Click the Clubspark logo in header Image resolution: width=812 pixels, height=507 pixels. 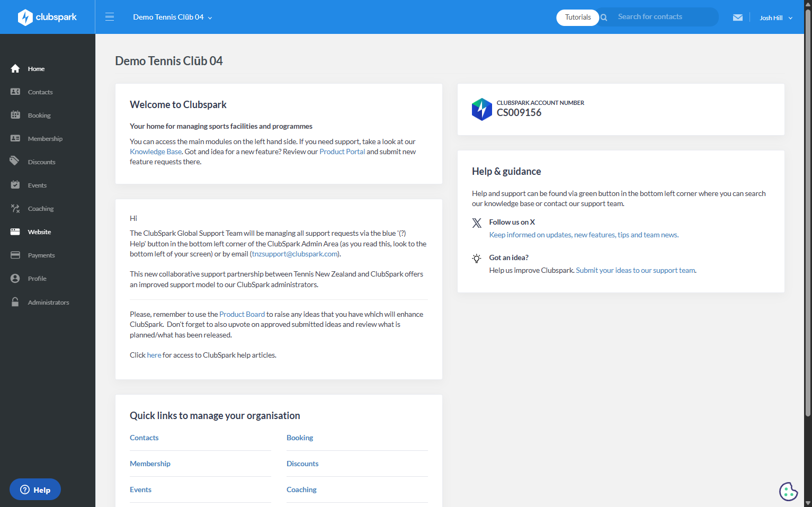point(47,17)
